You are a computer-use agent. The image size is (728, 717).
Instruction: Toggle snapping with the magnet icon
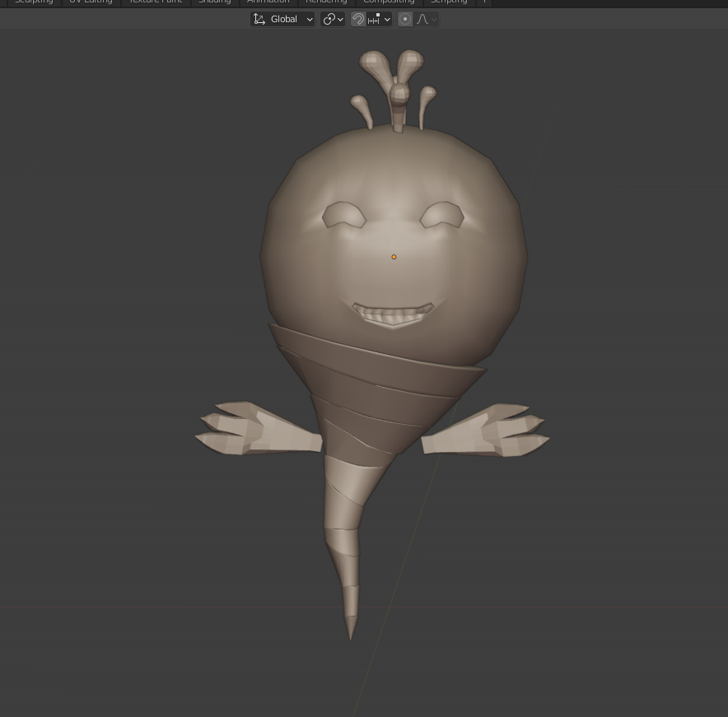(358, 19)
